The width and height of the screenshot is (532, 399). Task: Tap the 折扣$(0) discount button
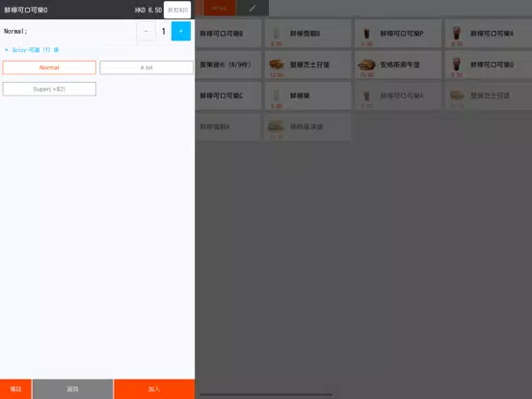[x=177, y=10]
